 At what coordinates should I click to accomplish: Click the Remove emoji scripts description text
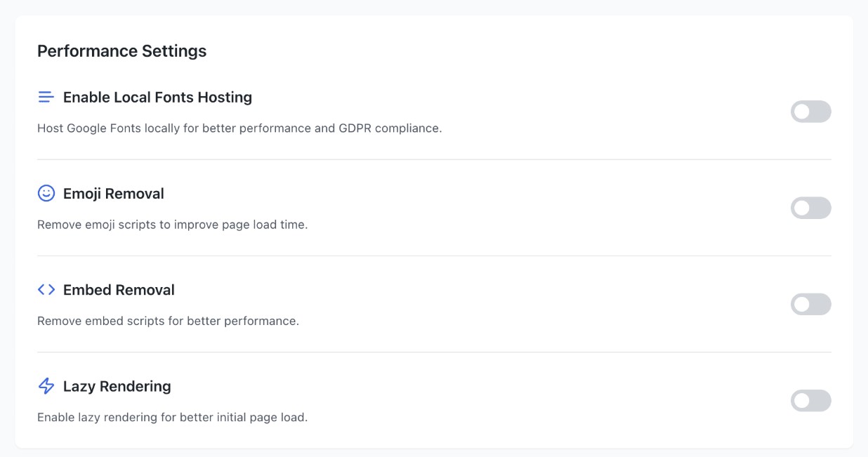coord(172,225)
